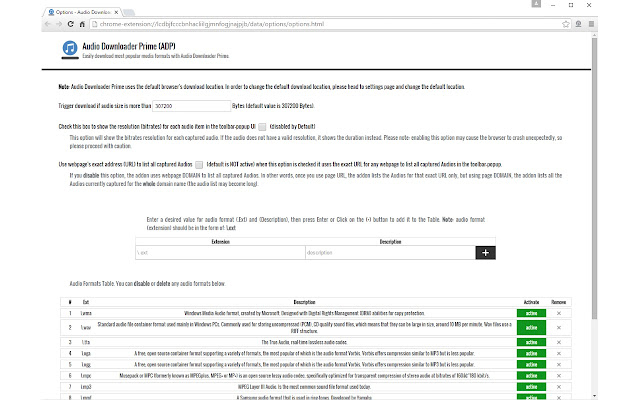The height and width of the screenshot is (400, 640).
Task: Click the Ext column header
Action: click(x=86, y=302)
